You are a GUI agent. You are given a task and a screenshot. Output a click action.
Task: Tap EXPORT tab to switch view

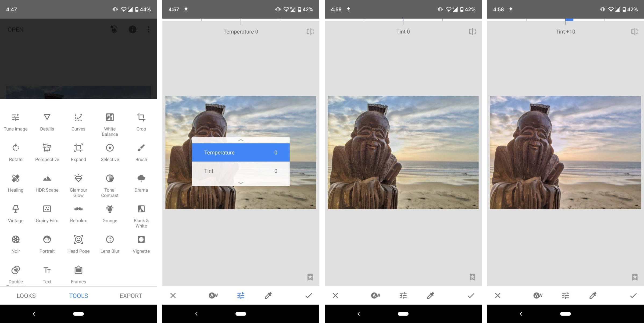click(130, 295)
